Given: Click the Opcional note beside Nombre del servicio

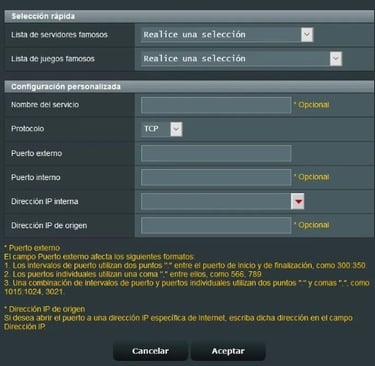Looking at the screenshot, I should (x=312, y=105).
